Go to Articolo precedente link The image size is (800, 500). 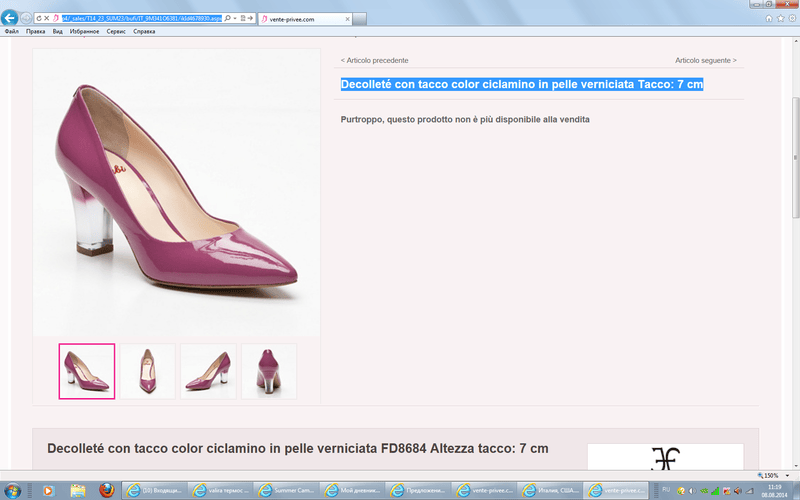point(374,60)
